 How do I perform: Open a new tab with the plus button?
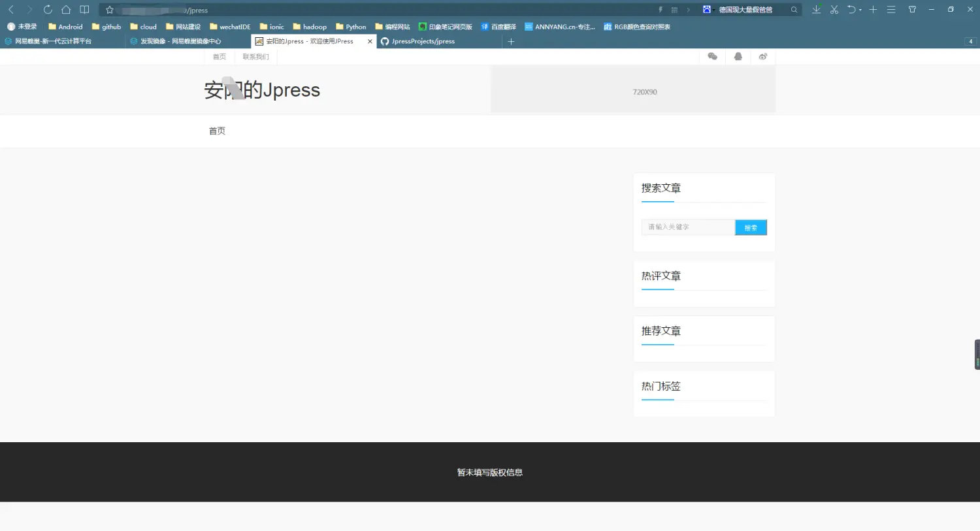pos(511,41)
